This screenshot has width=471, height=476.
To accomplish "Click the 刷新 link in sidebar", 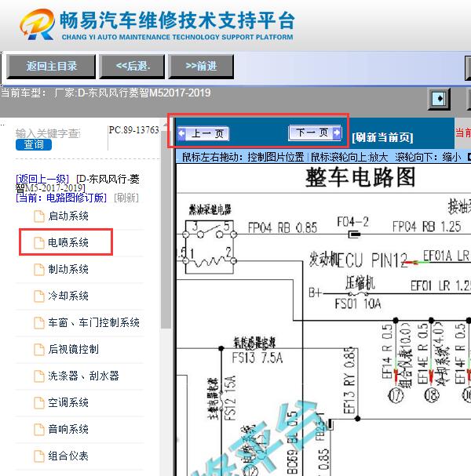I will click(126, 198).
